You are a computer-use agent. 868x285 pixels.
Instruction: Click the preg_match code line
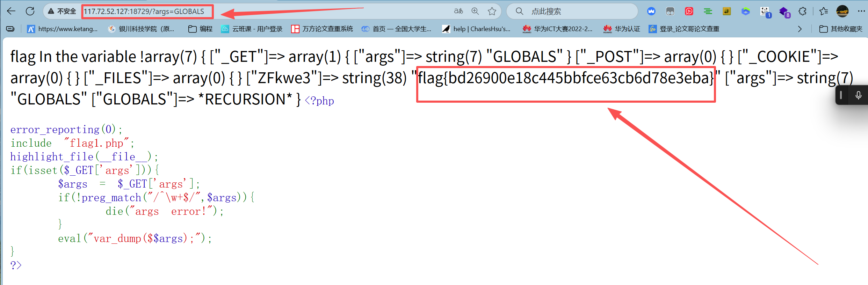[x=157, y=198]
